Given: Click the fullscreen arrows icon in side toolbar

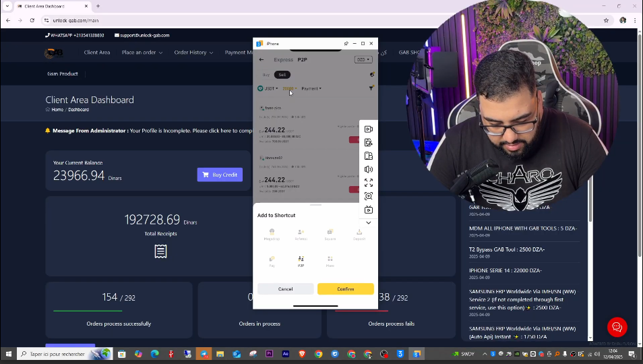Looking at the screenshot, I should pyautogui.click(x=368, y=183).
